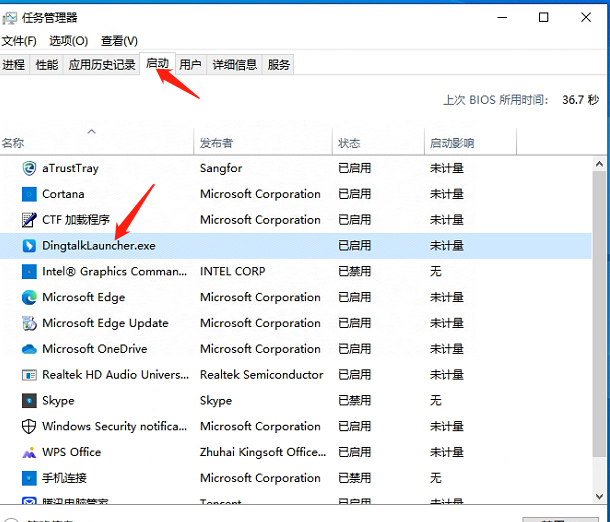Screen dimensions: 610x522
Task: Maximize the Task Manager window
Action: click(543, 18)
